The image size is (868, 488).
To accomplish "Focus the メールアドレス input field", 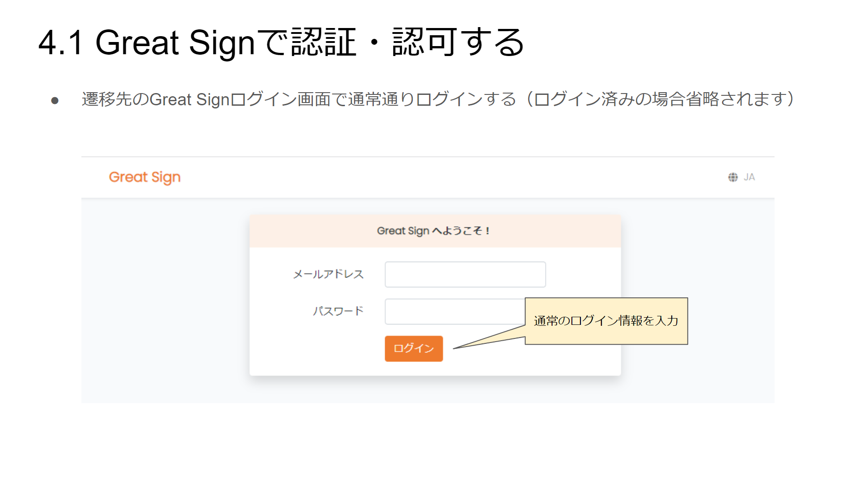I will click(465, 274).
